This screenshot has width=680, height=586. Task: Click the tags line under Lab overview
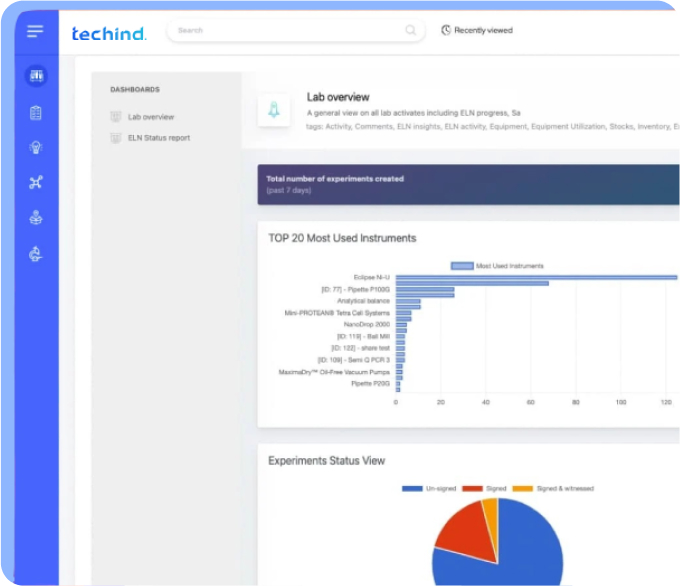tap(493, 126)
